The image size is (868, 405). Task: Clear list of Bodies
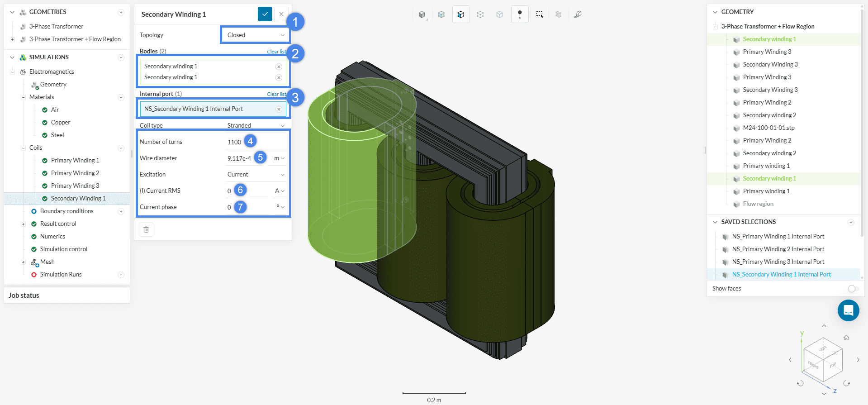(x=276, y=52)
